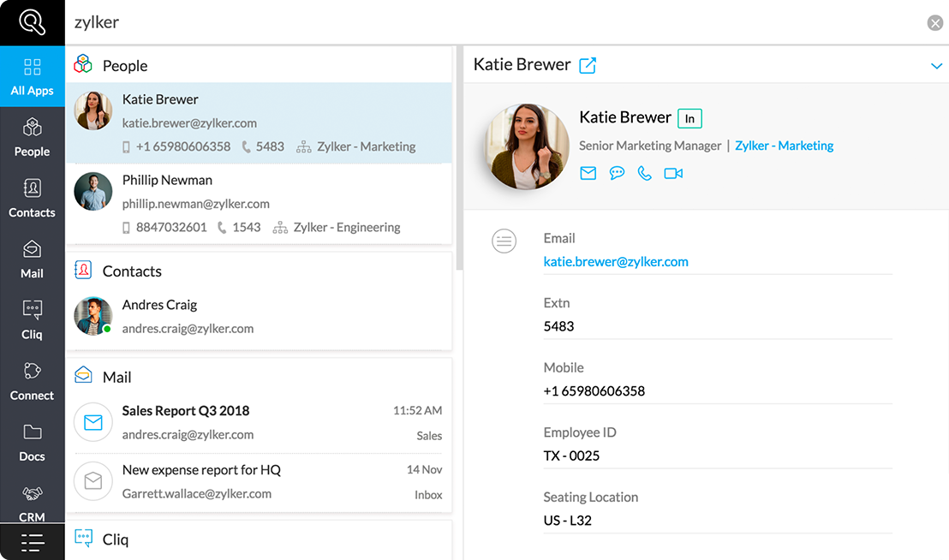Click the People section icon
The image size is (949, 560).
click(x=83, y=64)
